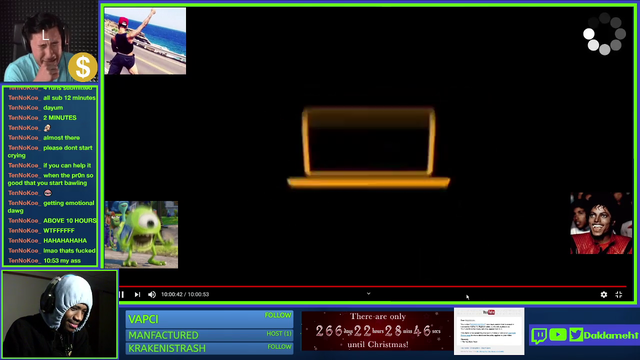Open the player settings gear
640x360 pixels.
point(604,294)
